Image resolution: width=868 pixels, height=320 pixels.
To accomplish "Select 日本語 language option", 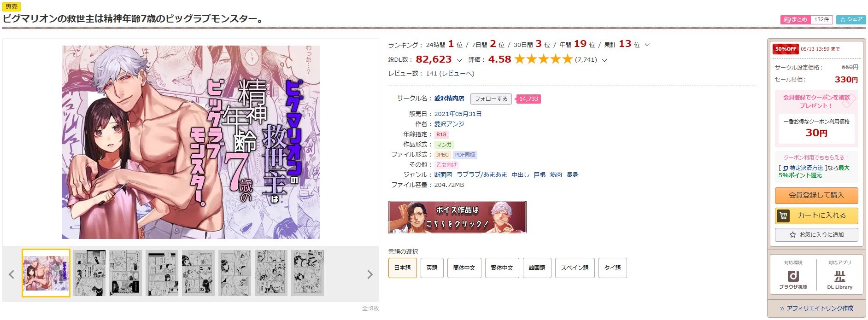I will click(402, 268).
